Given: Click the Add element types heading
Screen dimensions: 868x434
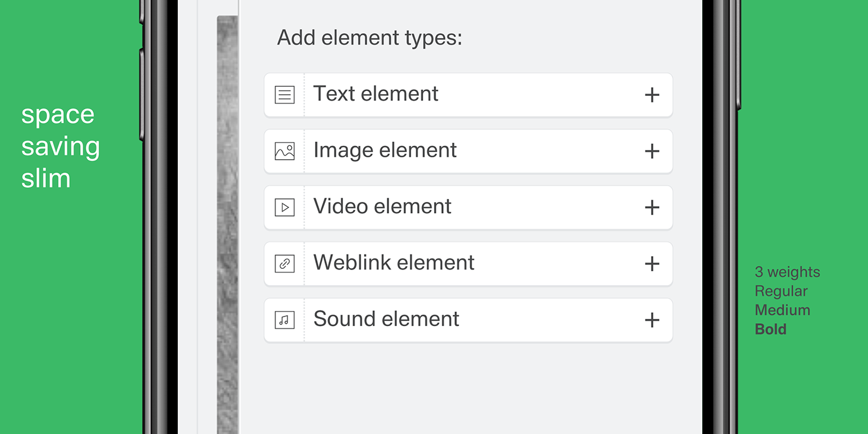Looking at the screenshot, I should (x=370, y=38).
